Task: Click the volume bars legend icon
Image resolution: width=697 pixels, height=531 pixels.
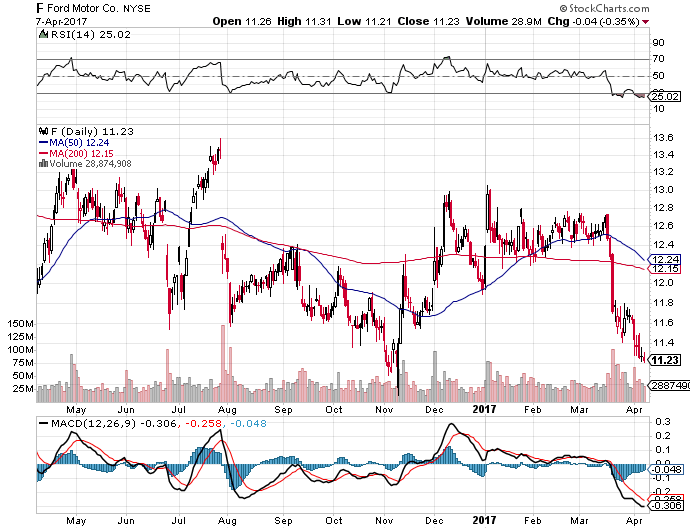Action: click(x=43, y=164)
